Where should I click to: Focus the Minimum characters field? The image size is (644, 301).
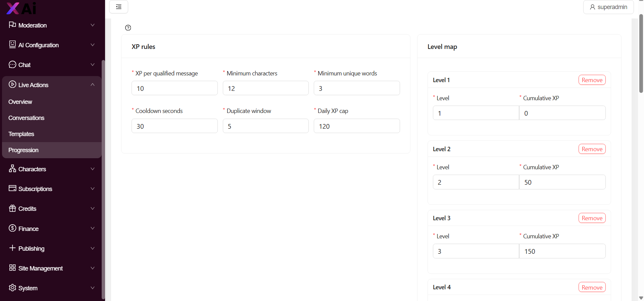click(x=266, y=88)
